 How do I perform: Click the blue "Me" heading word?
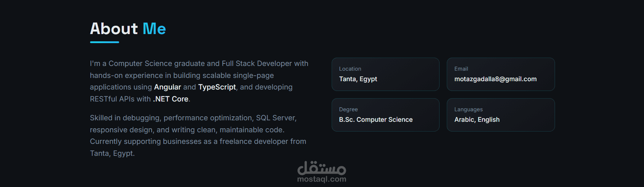point(154,29)
